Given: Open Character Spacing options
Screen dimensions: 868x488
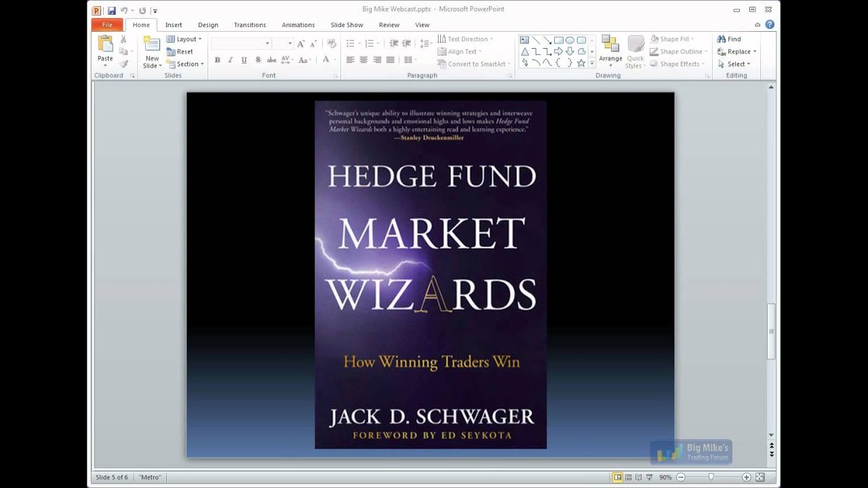Looking at the screenshot, I should [288, 60].
